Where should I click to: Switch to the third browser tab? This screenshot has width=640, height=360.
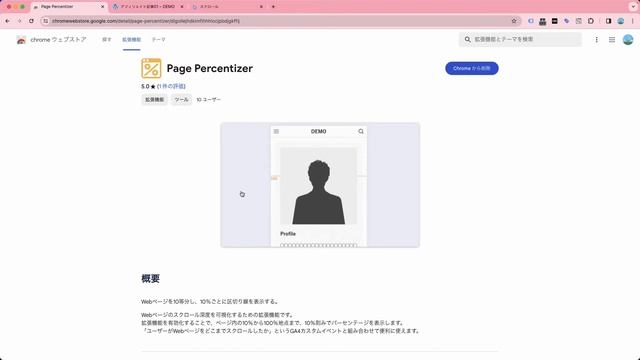click(227, 7)
